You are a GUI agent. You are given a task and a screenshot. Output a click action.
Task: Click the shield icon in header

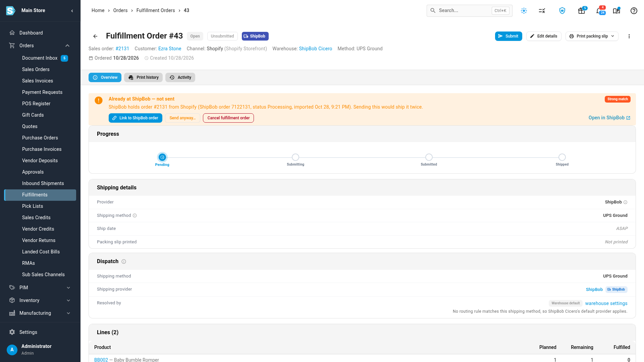click(x=562, y=11)
